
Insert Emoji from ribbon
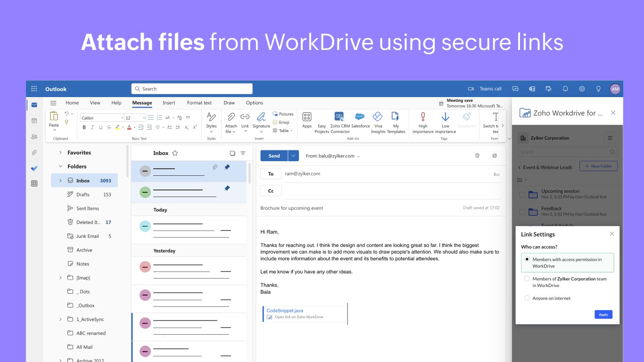[281, 122]
